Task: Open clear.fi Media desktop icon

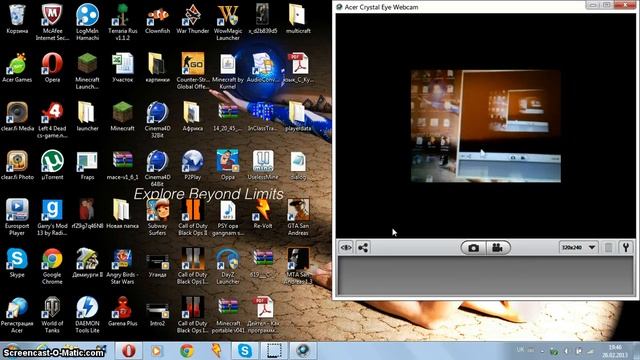Action: (x=17, y=117)
